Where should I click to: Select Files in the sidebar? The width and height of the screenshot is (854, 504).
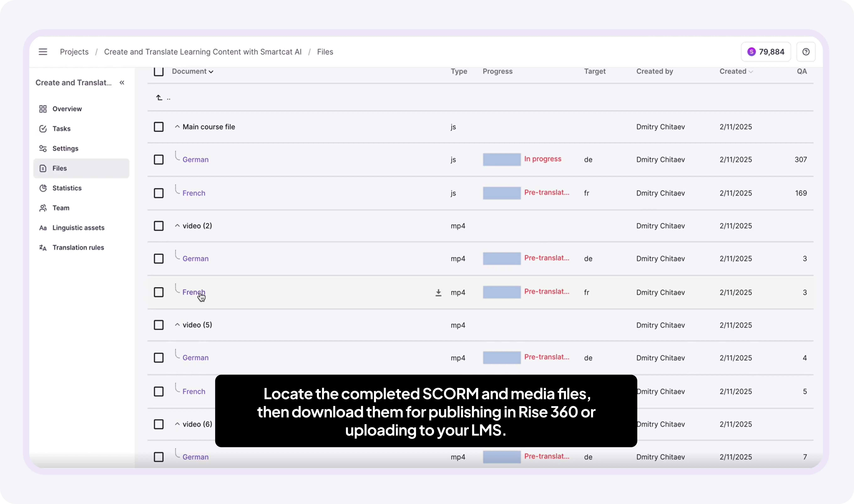coord(81,169)
